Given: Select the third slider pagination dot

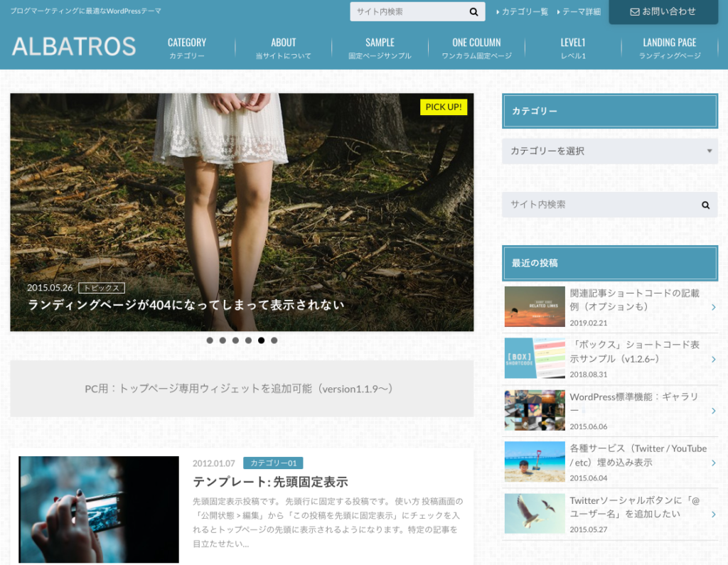Looking at the screenshot, I should pyautogui.click(x=235, y=340).
